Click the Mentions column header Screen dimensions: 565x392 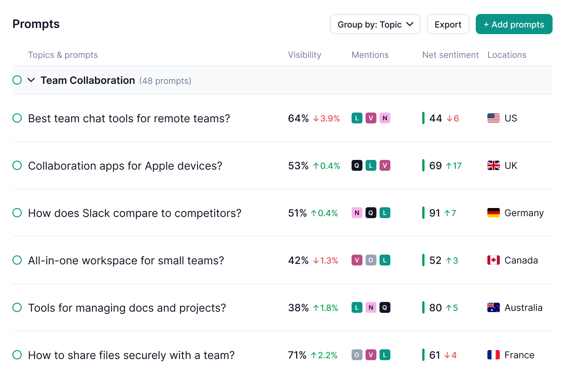(x=370, y=55)
